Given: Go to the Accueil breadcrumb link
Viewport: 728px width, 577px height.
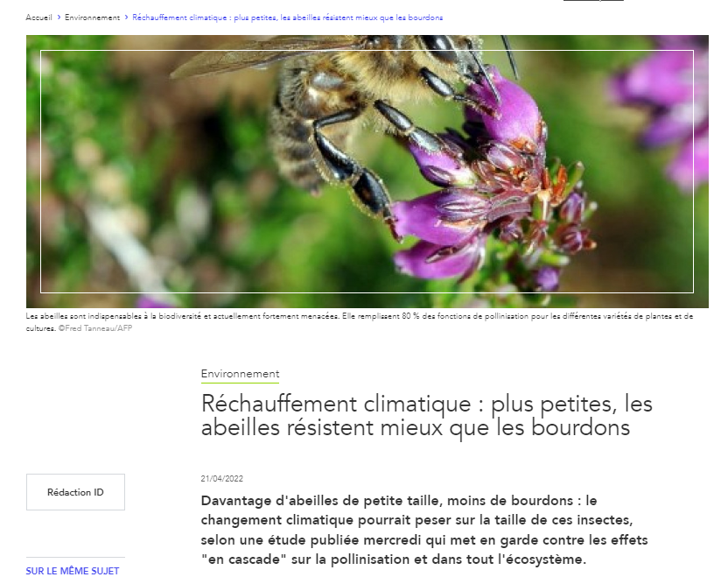Looking at the screenshot, I should pyautogui.click(x=39, y=18).
